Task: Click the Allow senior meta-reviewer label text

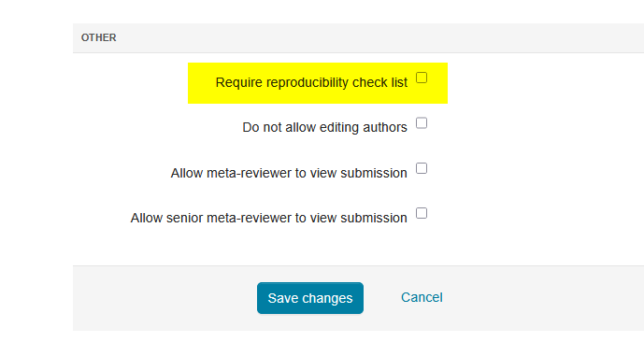Action: pyautogui.click(x=268, y=218)
